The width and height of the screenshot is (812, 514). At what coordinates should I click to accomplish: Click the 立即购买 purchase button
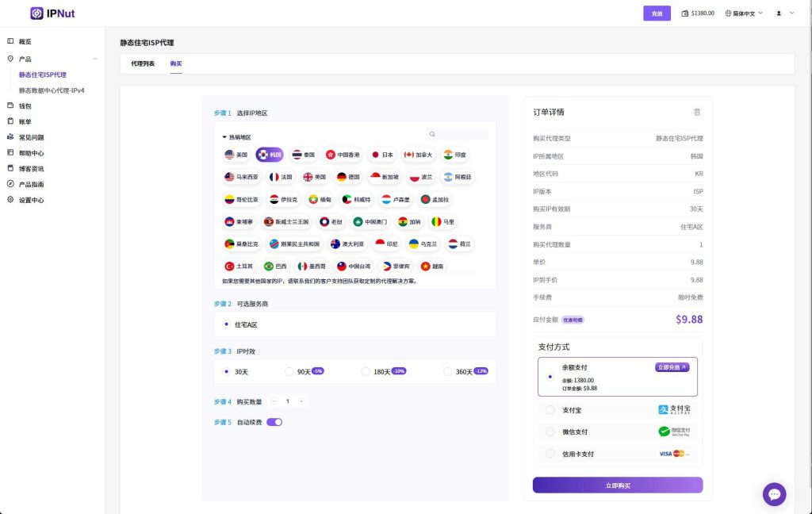point(617,485)
